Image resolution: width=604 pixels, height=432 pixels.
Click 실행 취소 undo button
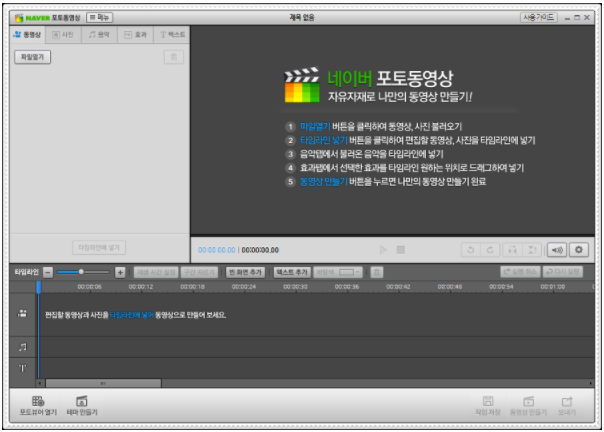point(520,272)
